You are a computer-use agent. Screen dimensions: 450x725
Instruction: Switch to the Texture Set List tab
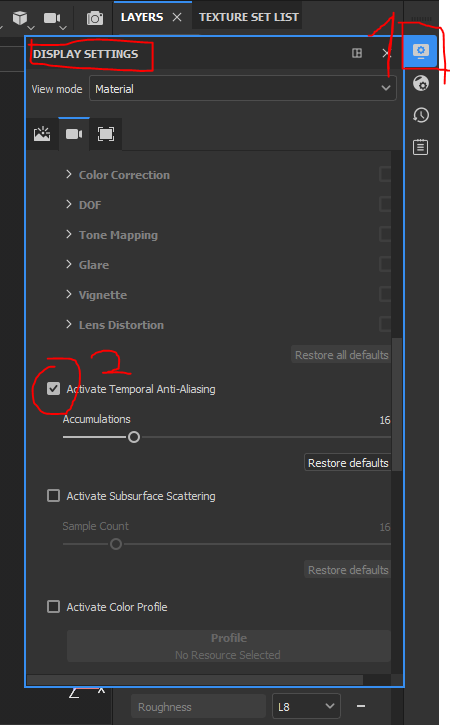pos(249,17)
